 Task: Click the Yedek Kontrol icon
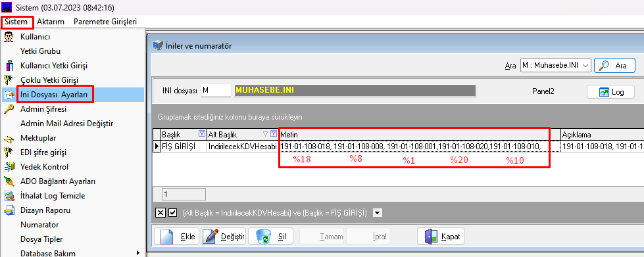pos(9,167)
